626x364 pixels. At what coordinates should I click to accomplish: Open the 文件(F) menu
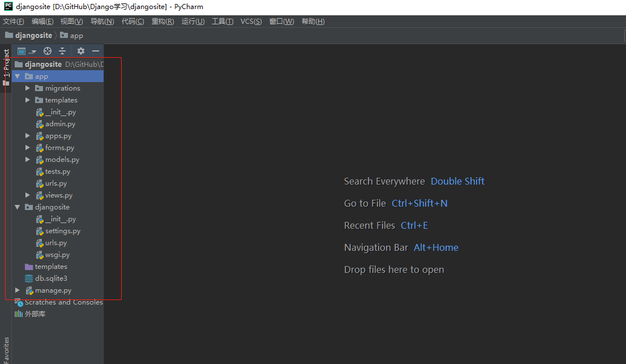13,22
